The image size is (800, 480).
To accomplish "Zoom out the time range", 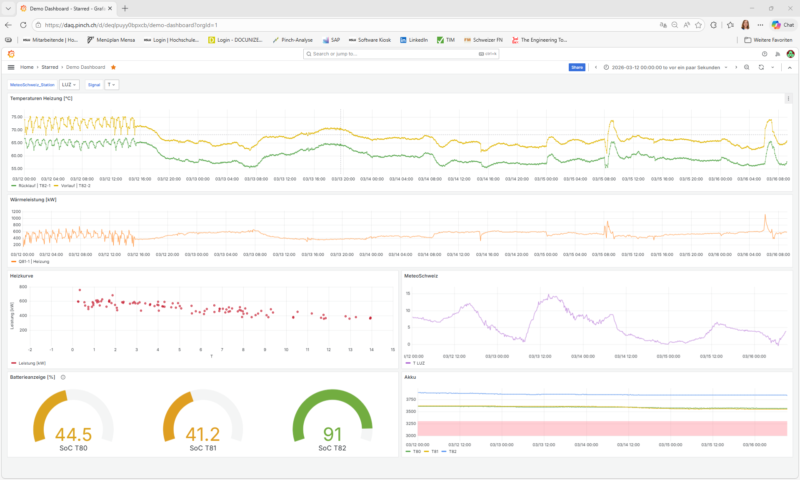I will (x=746, y=67).
